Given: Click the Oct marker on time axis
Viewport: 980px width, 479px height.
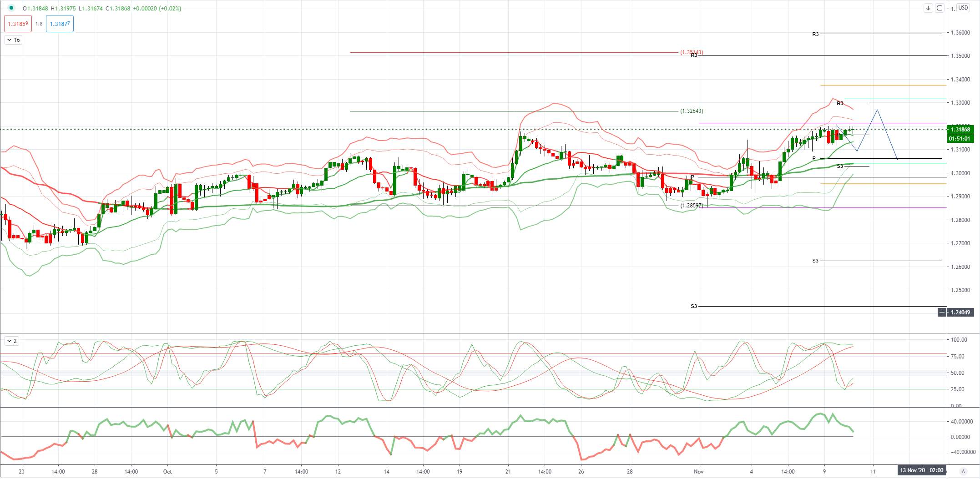Looking at the screenshot, I should (x=167, y=472).
